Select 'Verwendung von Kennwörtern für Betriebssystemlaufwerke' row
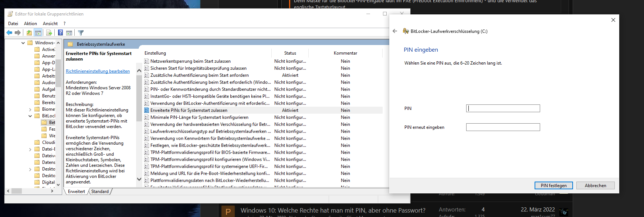The height and width of the screenshot is (217, 644). click(263, 138)
